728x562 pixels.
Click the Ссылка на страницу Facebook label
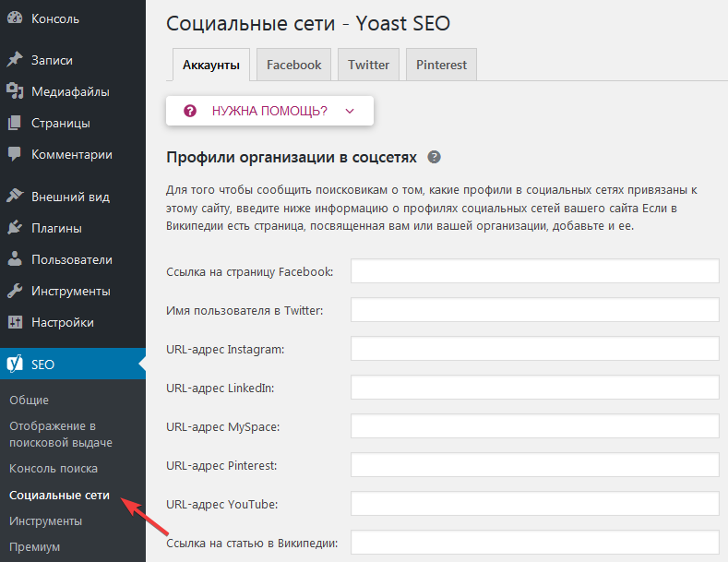pos(250,271)
